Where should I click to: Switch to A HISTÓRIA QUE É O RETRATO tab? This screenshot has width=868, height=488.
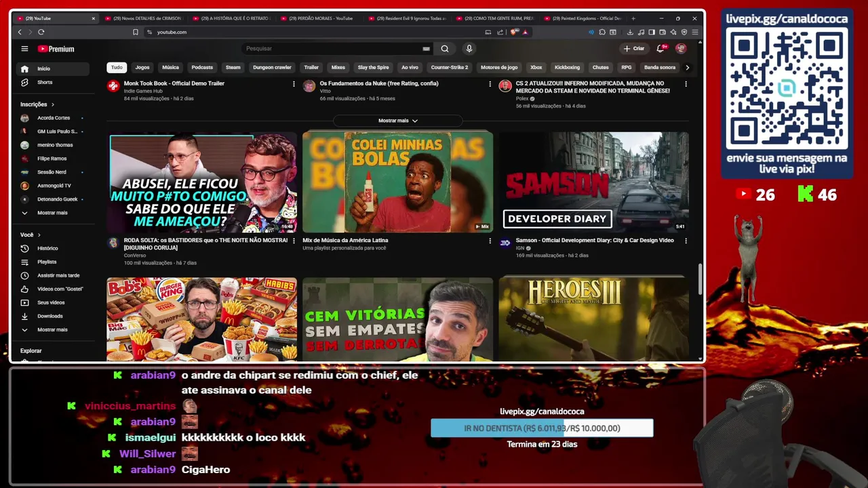tap(231, 18)
